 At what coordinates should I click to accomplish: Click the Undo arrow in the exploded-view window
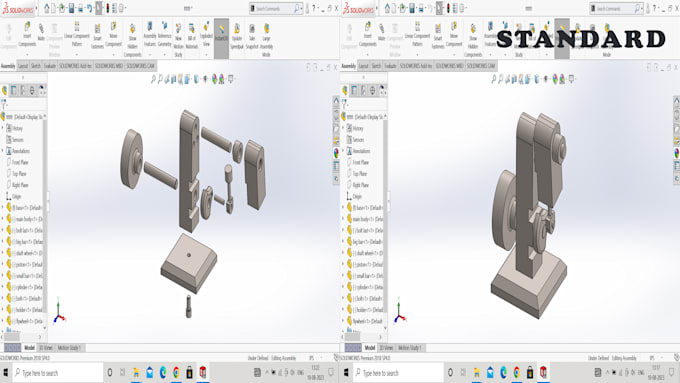(x=89, y=8)
